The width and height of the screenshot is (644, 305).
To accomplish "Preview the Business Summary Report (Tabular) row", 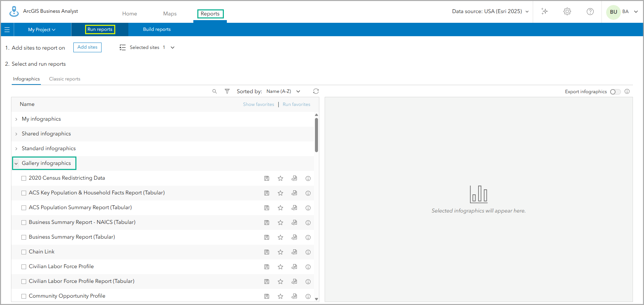I will point(294,237).
